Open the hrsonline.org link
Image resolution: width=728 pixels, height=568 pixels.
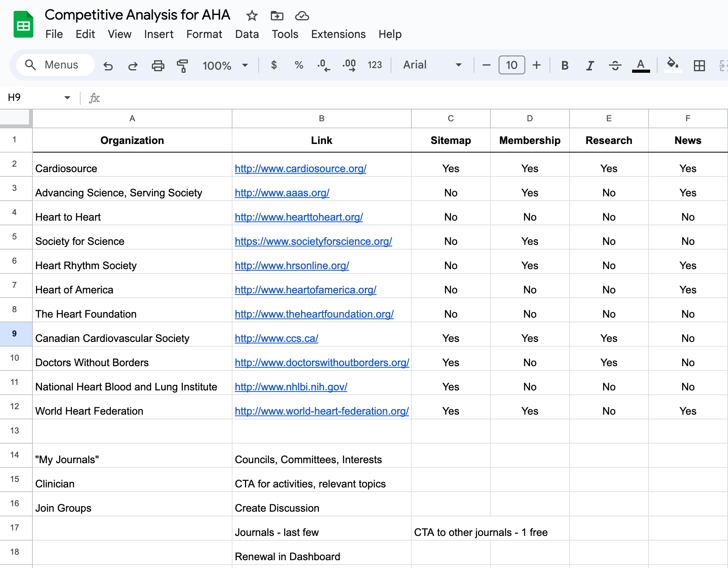click(x=292, y=266)
